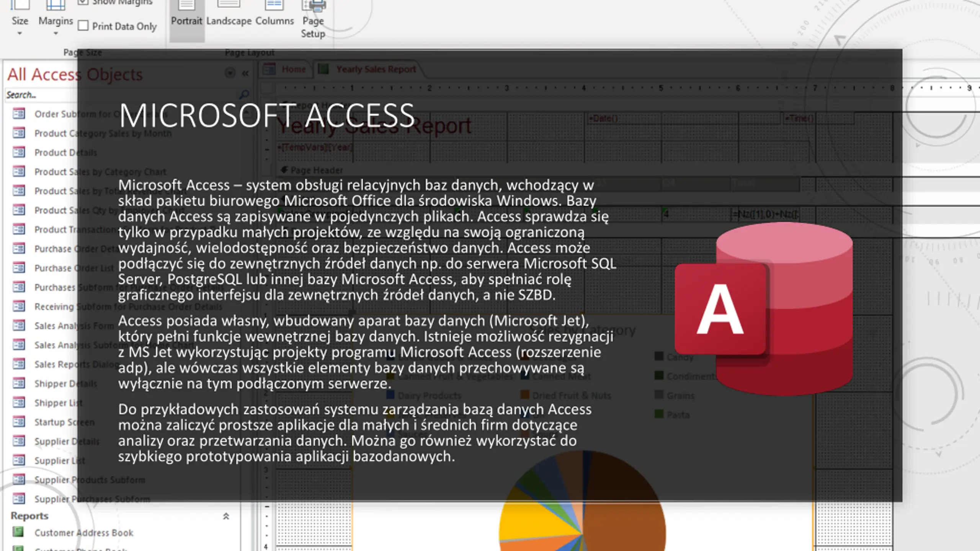The height and width of the screenshot is (551, 980).
Task: Click the form icon beside Product Category Sales by Month
Action: pos(19,133)
